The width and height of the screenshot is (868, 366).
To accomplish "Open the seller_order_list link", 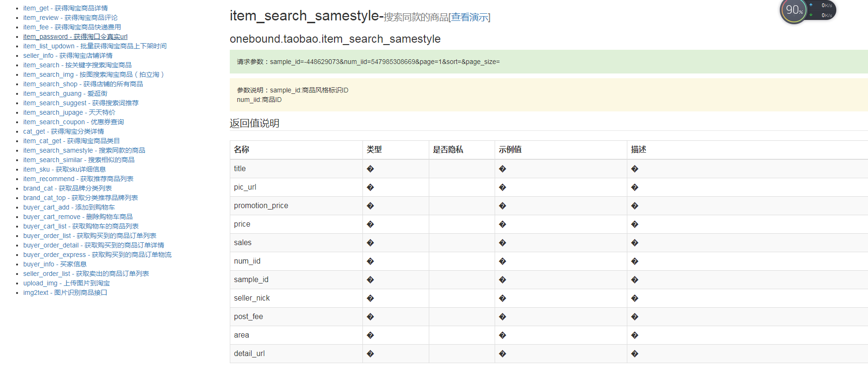I will coord(86,274).
